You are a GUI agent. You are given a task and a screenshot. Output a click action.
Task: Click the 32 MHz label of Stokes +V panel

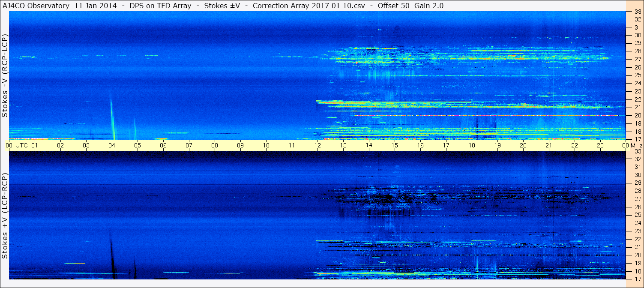pos(638,159)
